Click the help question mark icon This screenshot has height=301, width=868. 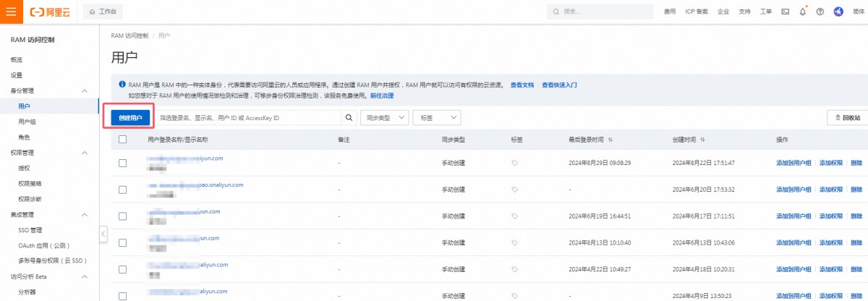coord(820,12)
